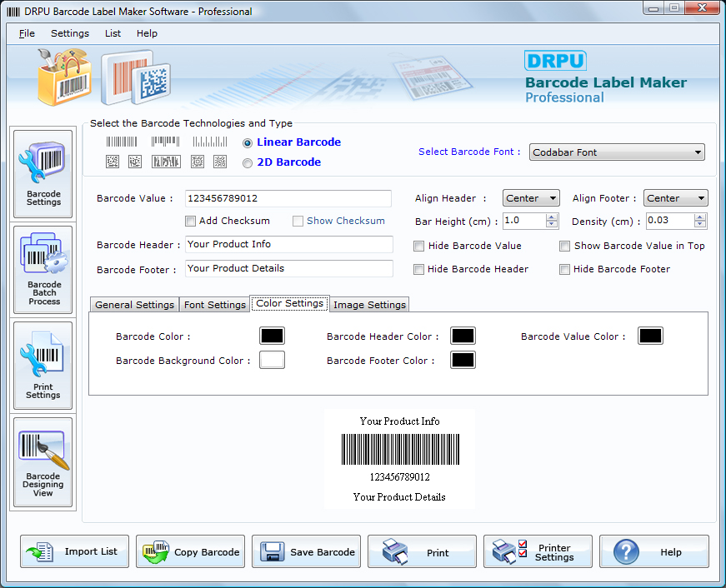This screenshot has height=588, width=726.
Task: Open the Import List dialog
Action: (x=74, y=551)
